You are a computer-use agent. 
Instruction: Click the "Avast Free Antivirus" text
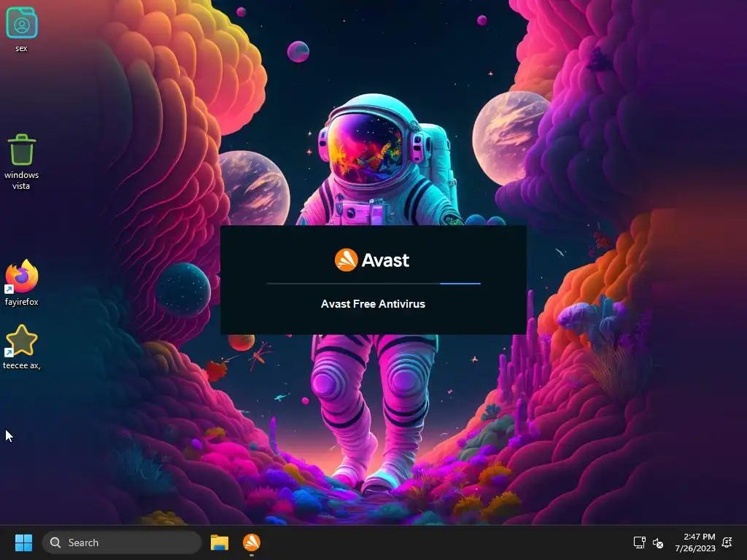[373, 304]
